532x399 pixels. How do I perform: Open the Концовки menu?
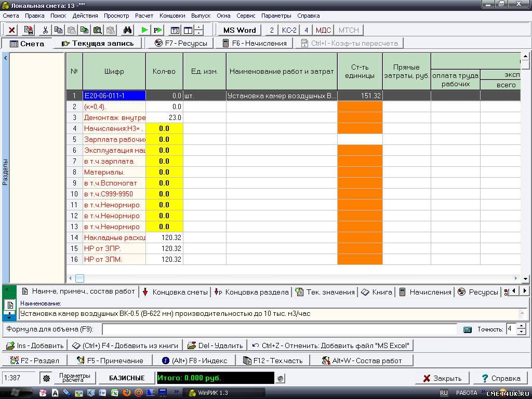pos(172,16)
